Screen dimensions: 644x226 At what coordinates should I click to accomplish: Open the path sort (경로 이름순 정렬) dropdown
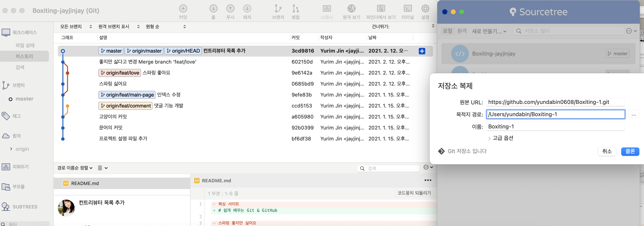pyautogui.click(x=75, y=168)
